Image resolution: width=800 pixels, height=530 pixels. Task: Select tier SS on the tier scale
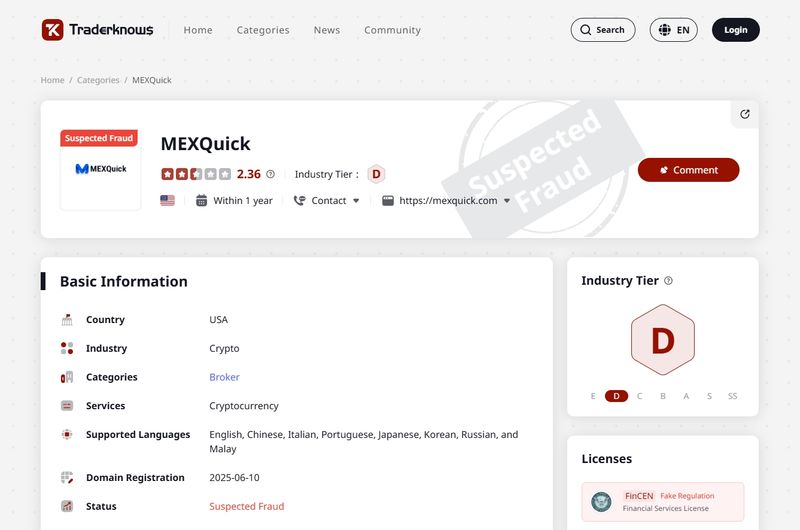coord(733,396)
